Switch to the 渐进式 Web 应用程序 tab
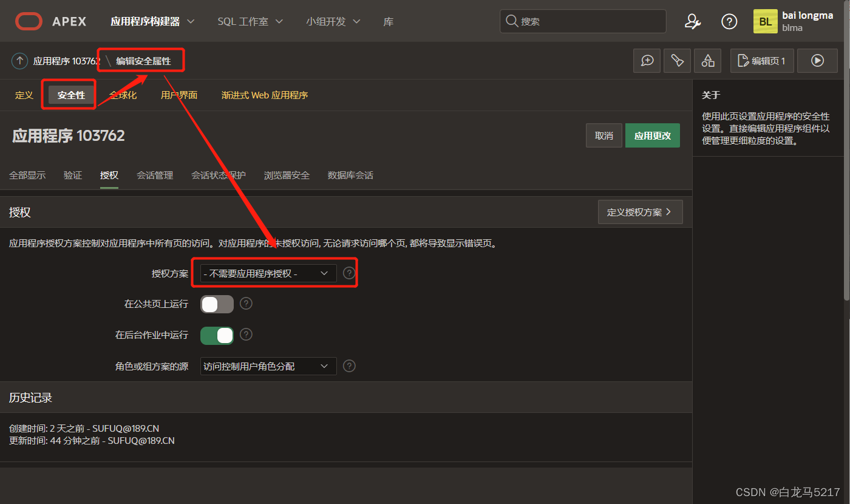Screen dimensions: 850x504 click(265, 95)
